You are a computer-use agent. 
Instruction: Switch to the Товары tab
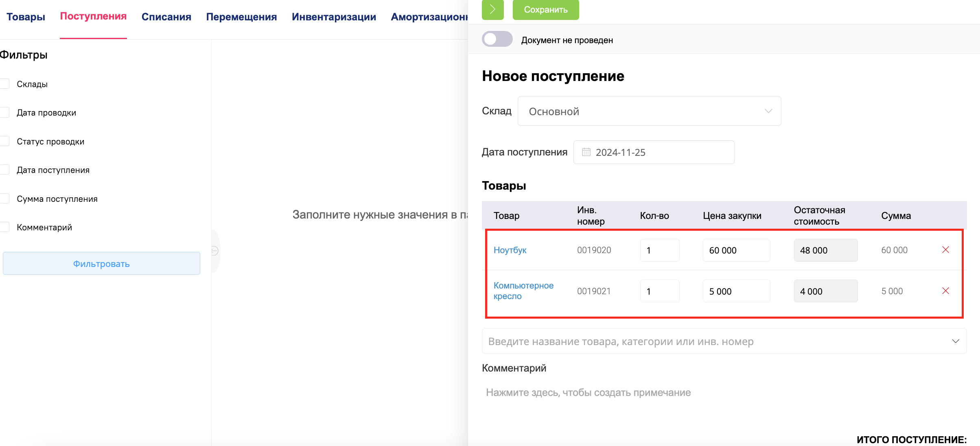pyautogui.click(x=26, y=17)
